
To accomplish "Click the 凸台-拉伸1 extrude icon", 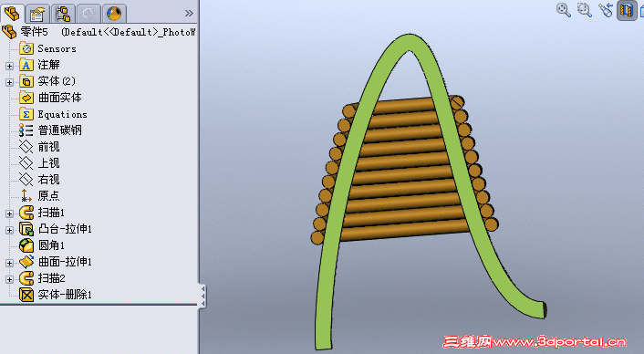I will [x=26, y=229].
